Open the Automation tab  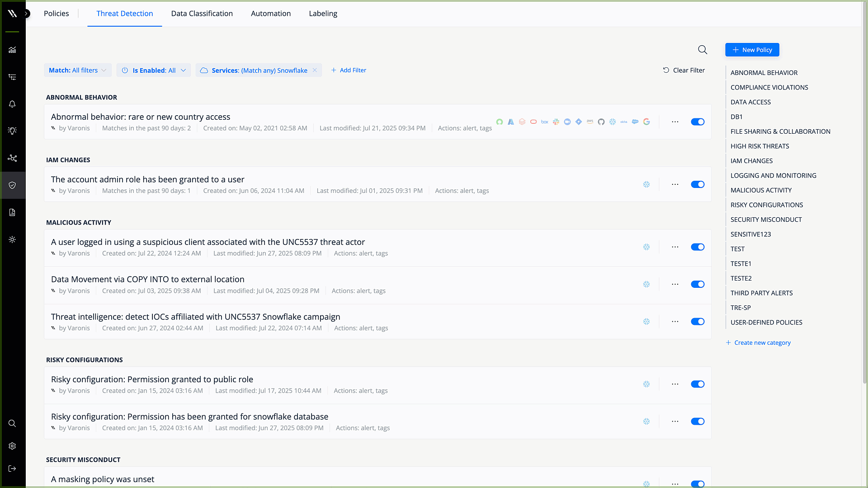[270, 14]
